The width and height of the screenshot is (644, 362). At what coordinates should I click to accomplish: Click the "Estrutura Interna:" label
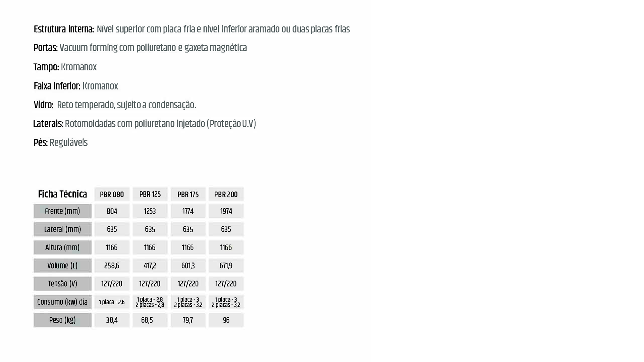tap(64, 29)
